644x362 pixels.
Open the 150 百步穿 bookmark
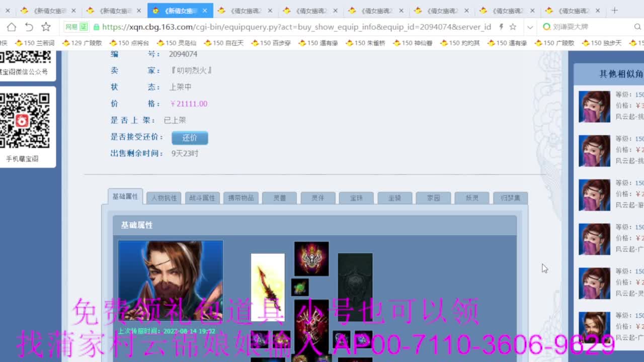tap(271, 43)
